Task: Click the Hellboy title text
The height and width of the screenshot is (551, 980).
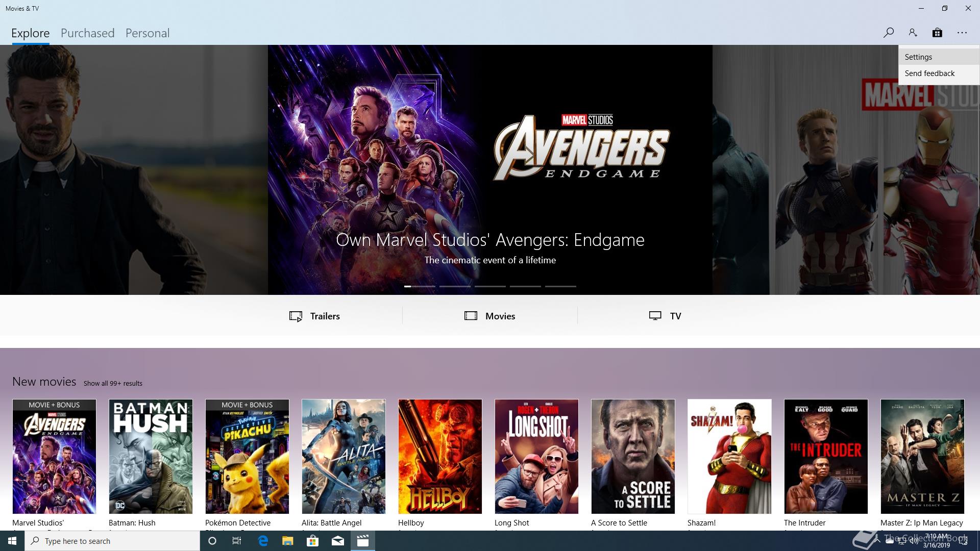Action: tap(411, 522)
